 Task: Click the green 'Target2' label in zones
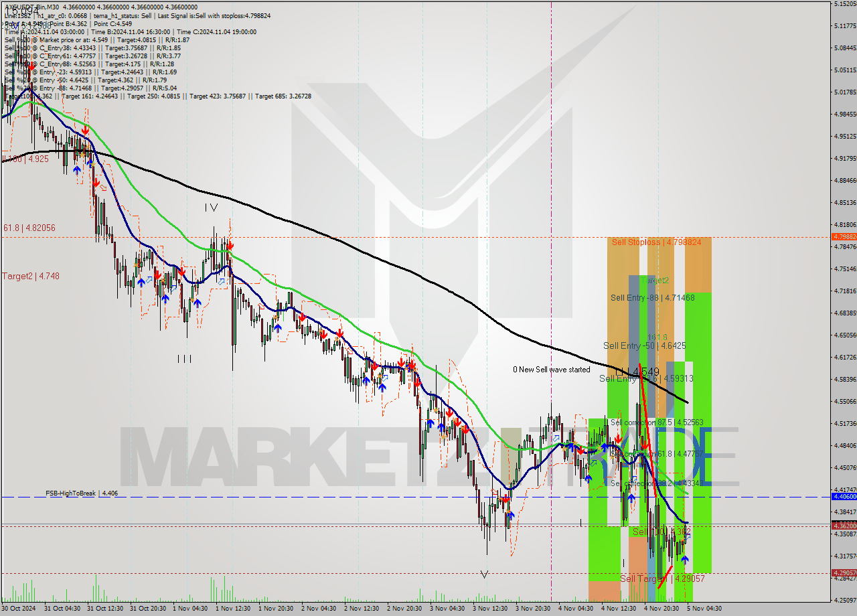click(655, 280)
